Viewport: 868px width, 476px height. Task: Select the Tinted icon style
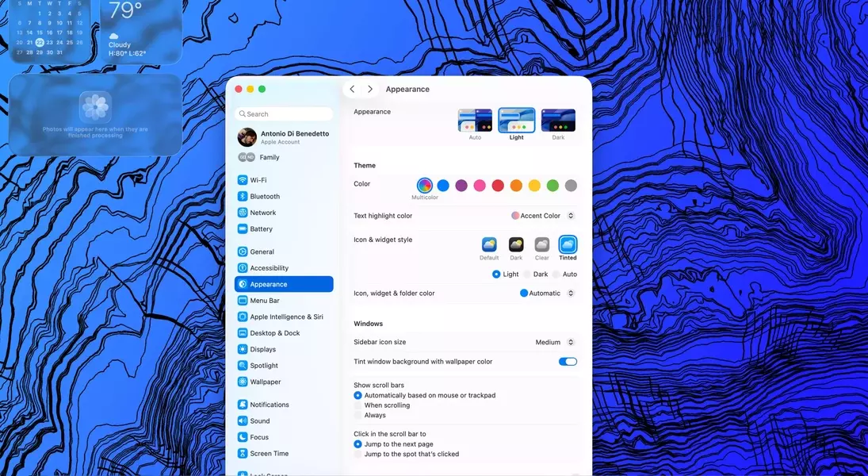pos(568,244)
